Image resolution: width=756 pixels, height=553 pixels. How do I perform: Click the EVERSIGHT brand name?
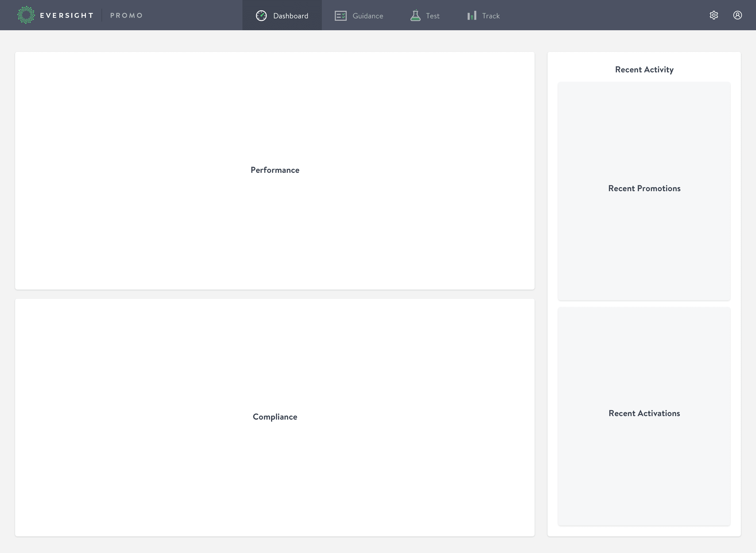click(x=67, y=15)
